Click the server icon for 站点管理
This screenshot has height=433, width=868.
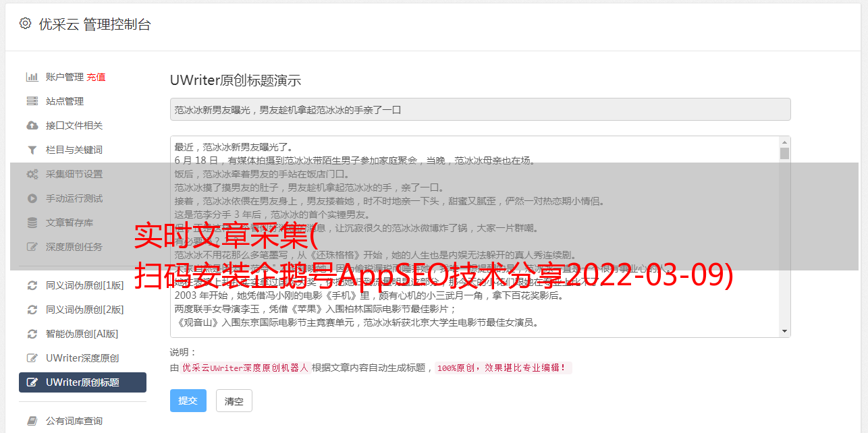click(32, 101)
